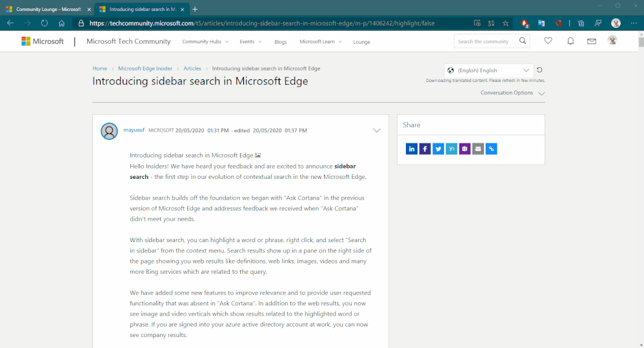The width and height of the screenshot is (644, 348).
Task: Click the scrollbar down arrow
Action: coord(641,345)
